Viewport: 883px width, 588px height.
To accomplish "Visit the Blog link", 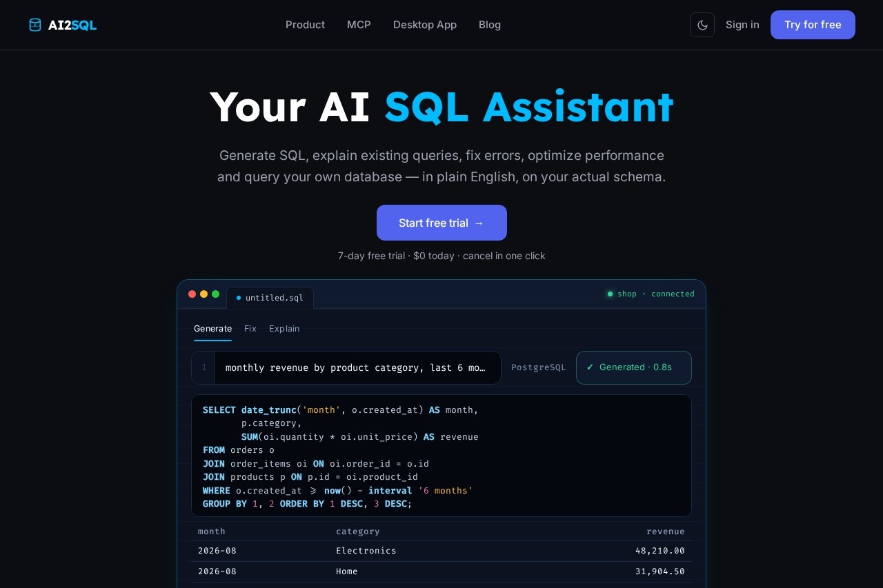I will tap(490, 25).
